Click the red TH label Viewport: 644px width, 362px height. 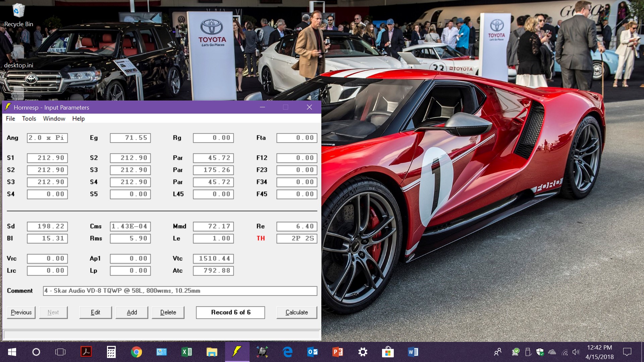(261, 238)
